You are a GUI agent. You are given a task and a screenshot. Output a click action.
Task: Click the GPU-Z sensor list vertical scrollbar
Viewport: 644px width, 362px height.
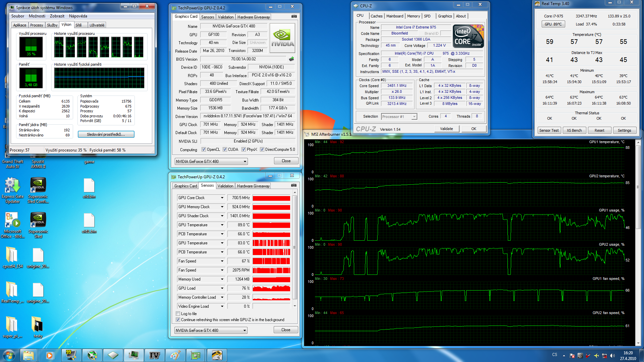coord(295,247)
